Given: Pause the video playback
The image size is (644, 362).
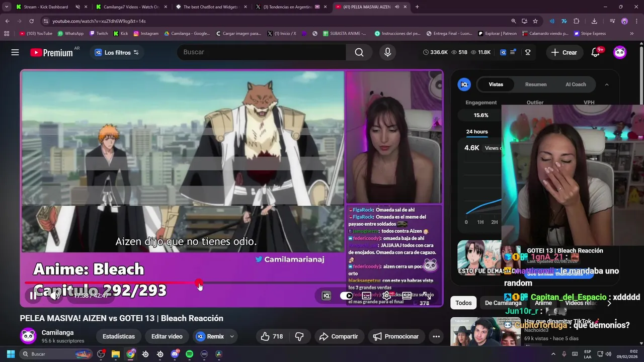Looking at the screenshot, I should pyautogui.click(x=33, y=296).
